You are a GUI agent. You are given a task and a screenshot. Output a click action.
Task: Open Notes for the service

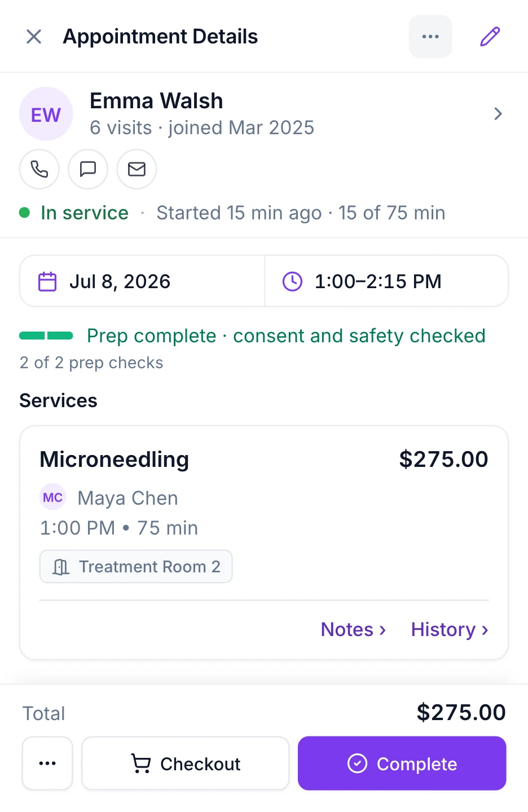click(x=353, y=629)
